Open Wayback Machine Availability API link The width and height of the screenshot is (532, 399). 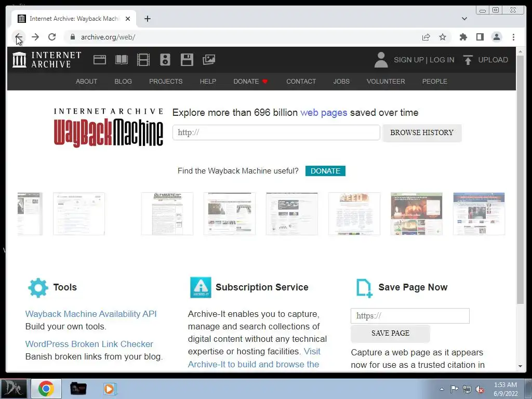[x=91, y=314]
